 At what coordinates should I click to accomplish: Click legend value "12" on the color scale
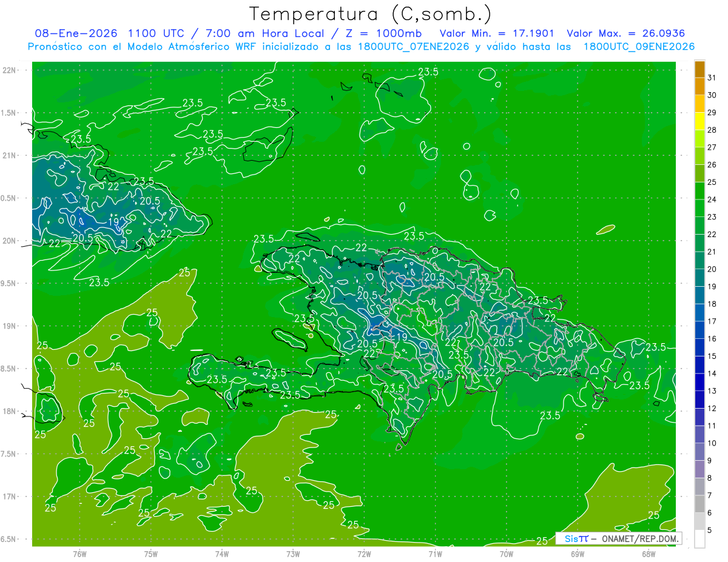(712, 409)
